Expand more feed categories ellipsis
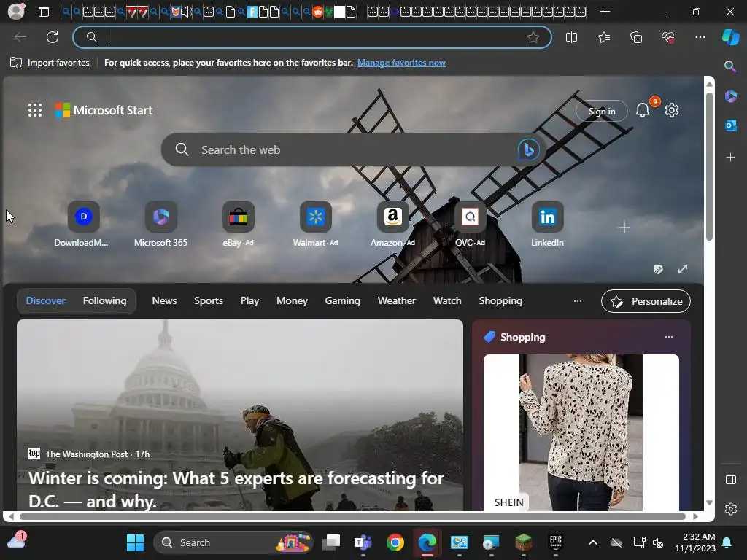This screenshot has height=560, width=747. [578, 301]
